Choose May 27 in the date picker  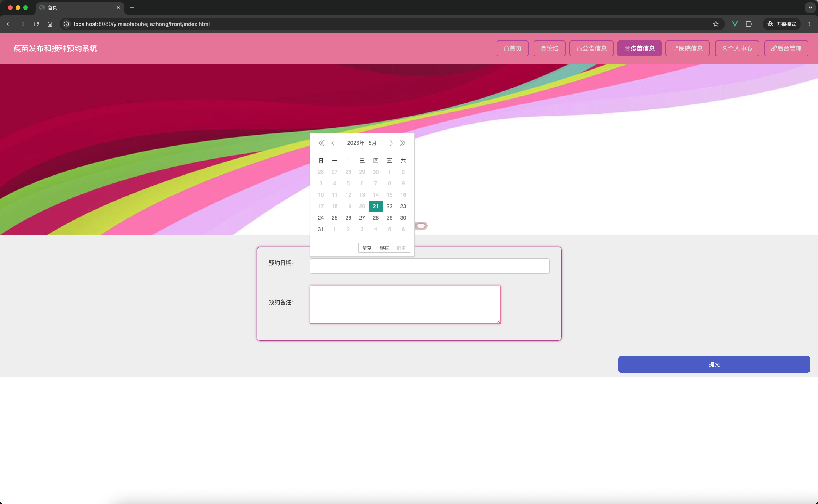pos(362,218)
